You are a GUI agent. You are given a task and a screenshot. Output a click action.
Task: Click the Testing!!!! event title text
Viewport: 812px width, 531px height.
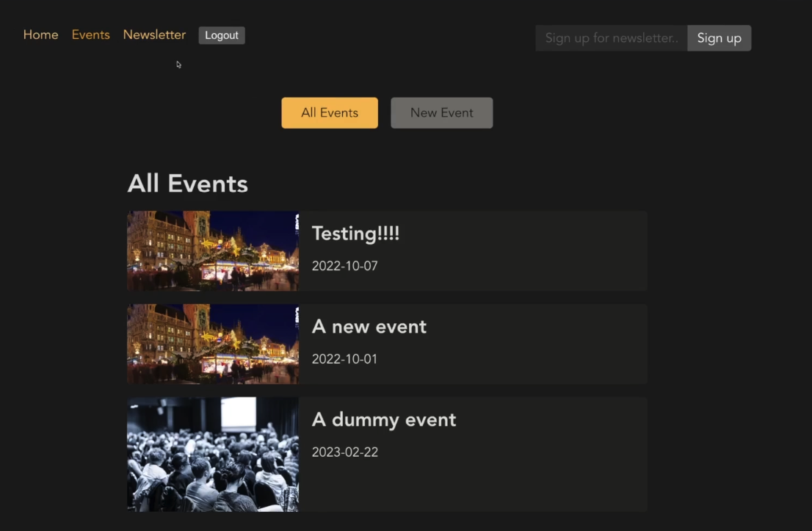click(x=355, y=234)
